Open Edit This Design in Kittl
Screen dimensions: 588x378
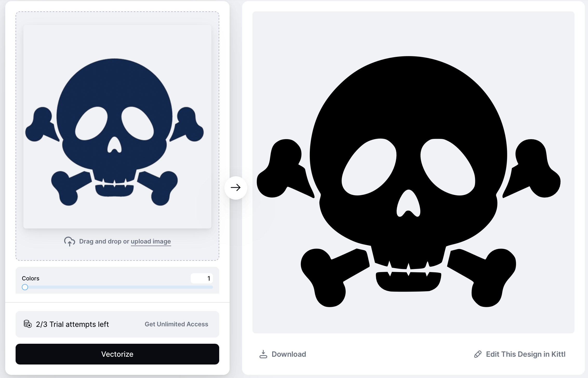tap(525, 354)
